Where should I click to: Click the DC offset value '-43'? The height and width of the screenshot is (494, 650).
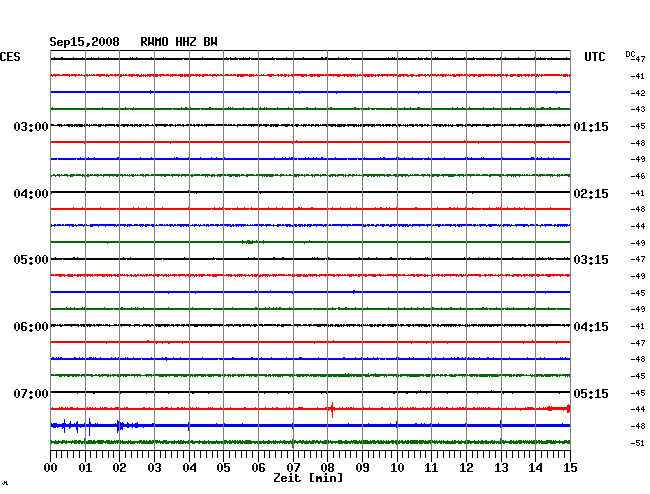(x=638, y=109)
